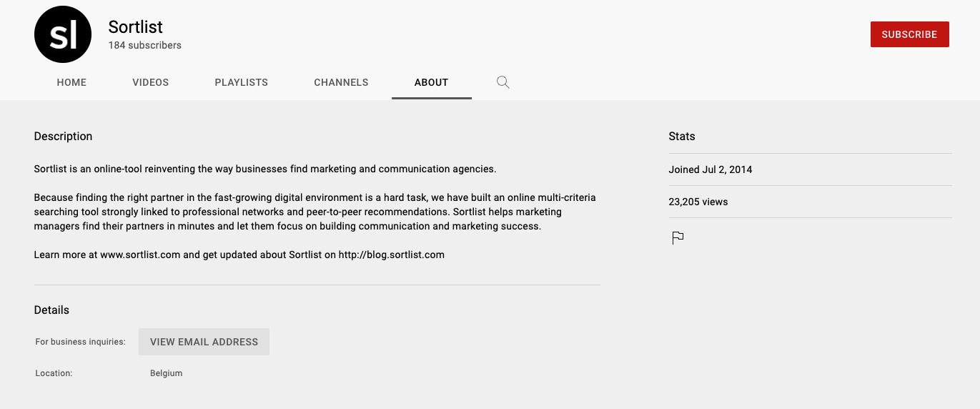This screenshot has width=980, height=409.
Task: Open the VIDEOS tab
Action: (151, 82)
